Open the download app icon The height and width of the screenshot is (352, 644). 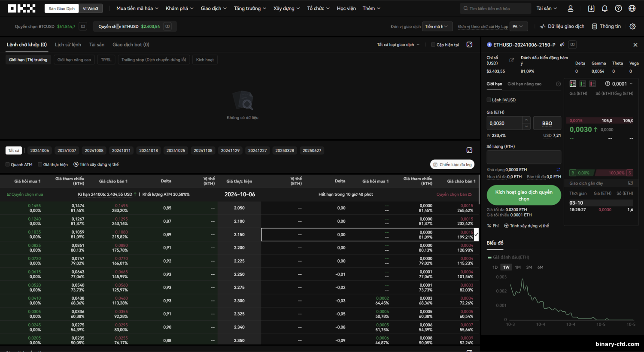pos(591,9)
